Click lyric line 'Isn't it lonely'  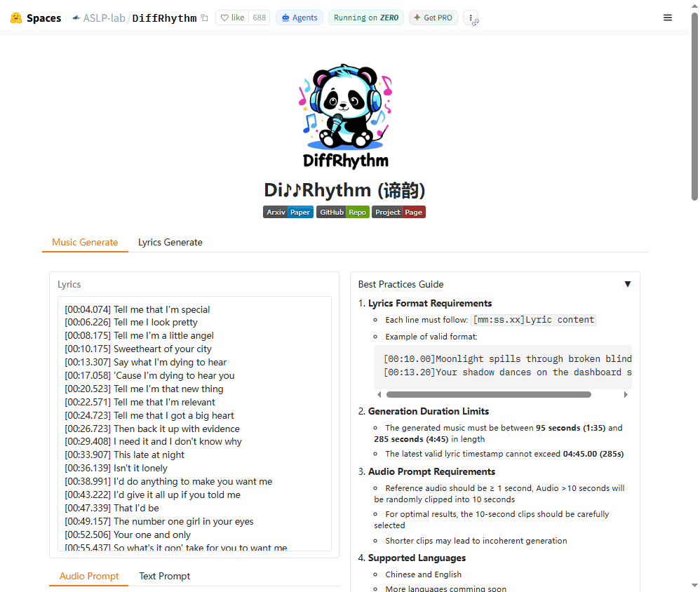pos(116,468)
